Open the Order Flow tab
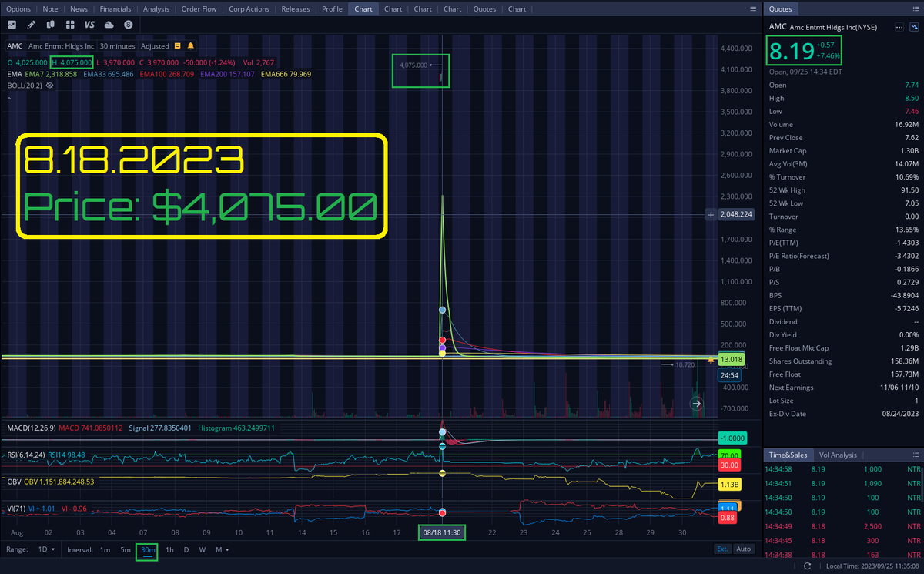The width and height of the screenshot is (924, 574). (199, 9)
